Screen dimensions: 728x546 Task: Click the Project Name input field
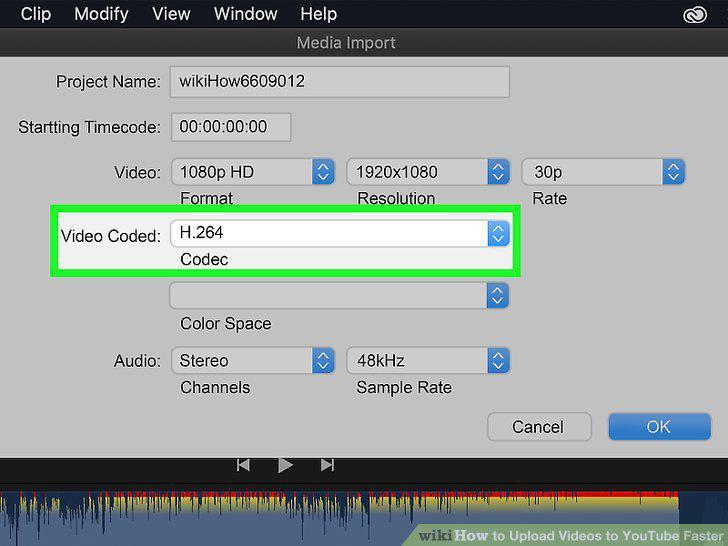tap(339, 82)
